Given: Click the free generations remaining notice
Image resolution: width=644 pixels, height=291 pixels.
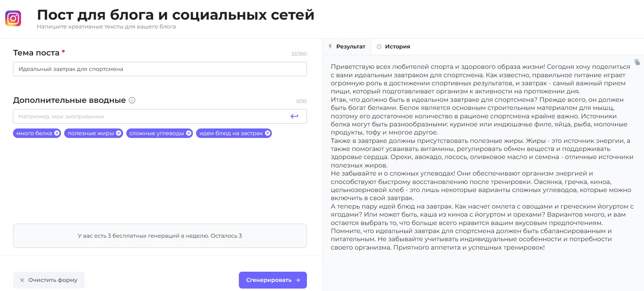Looking at the screenshot, I should coord(160,236).
